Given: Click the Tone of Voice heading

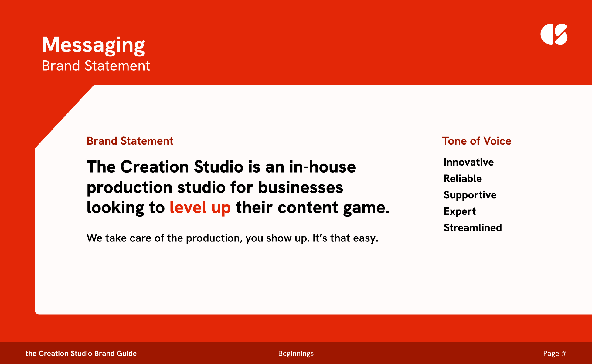Looking at the screenshot, I should [x=476, y=141].
